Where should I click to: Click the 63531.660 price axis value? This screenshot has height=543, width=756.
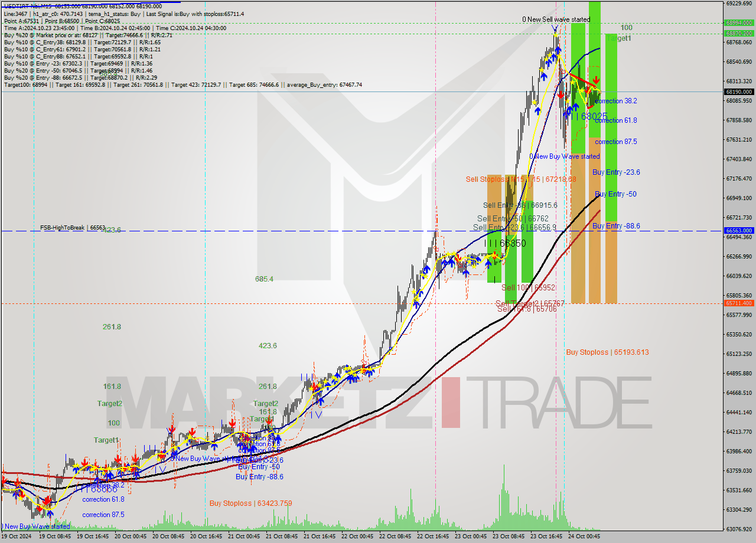coord(739,490)
